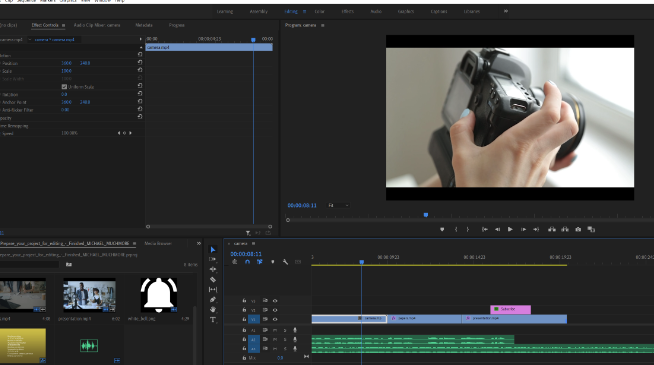Viewport: 654px width, 365px height.
Task: Open the Media Browser tab
Action: click(x=158, y=243)
